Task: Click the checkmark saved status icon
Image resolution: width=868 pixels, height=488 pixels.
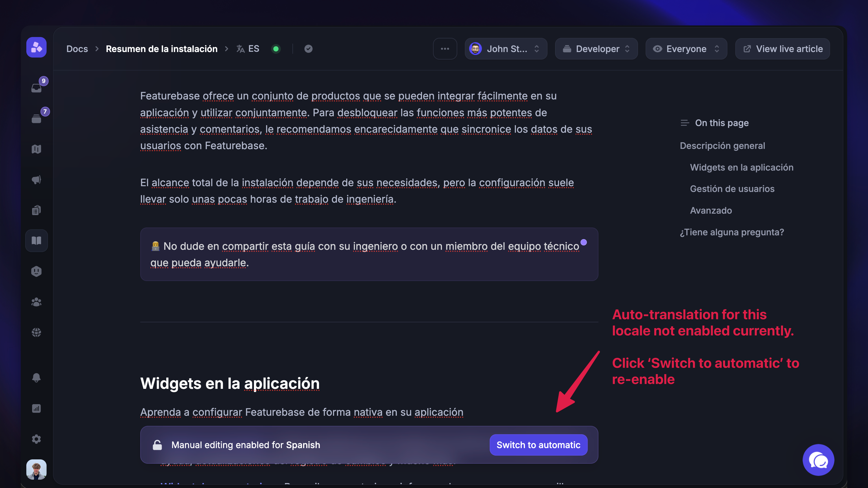Action: pos(308,49)
